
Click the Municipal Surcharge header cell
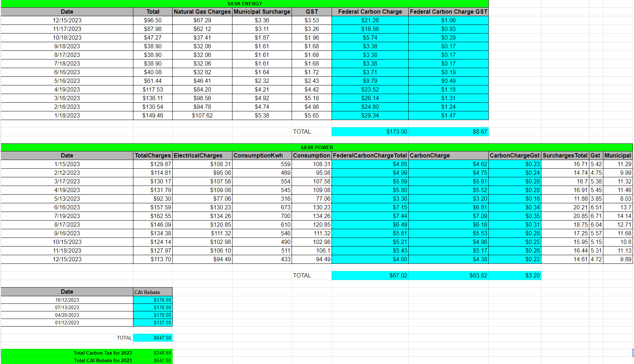click(262, 12)
